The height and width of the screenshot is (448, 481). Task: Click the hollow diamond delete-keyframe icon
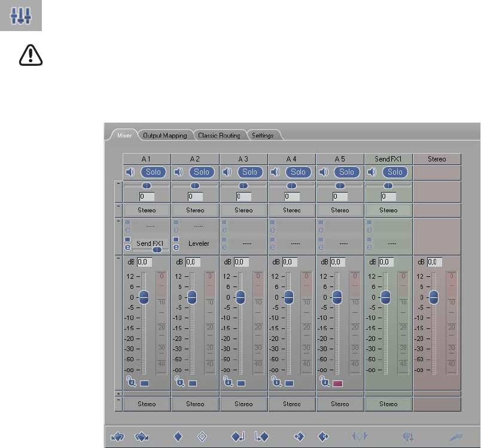point(202,437)
